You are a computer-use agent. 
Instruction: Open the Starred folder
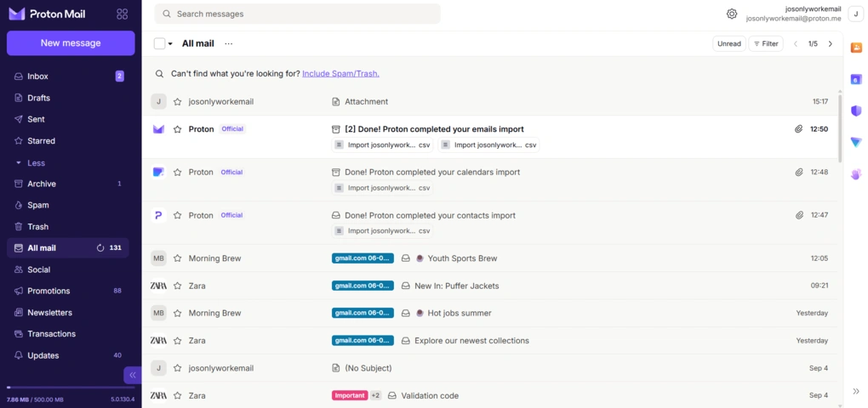point(67,140)
